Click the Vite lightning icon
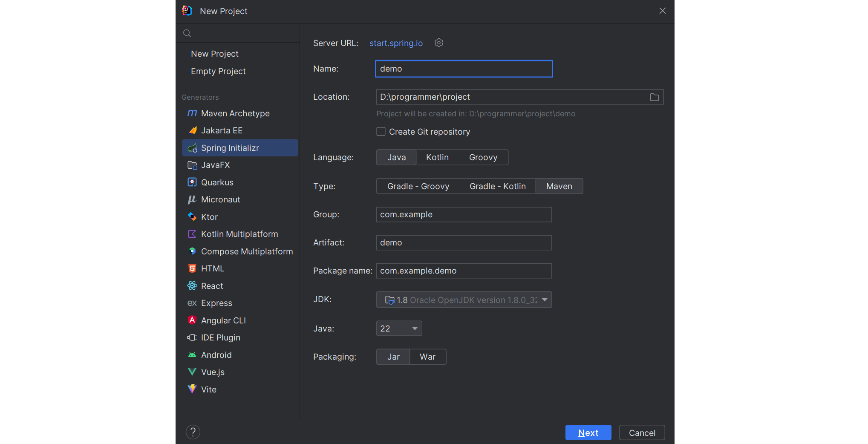This screenshot has height=444, width=868. tap(192, 389)
